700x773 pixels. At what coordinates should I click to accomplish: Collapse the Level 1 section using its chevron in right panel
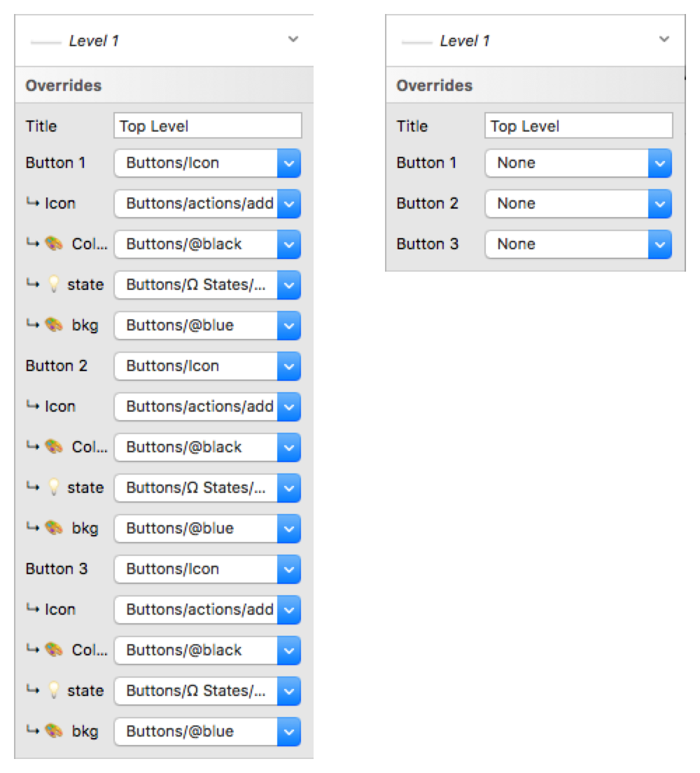coord(664,40)
